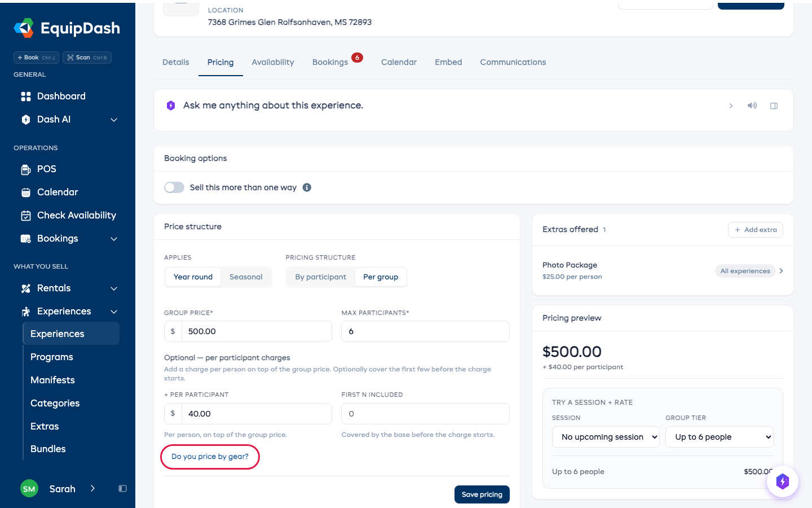Open the floating Dash AI assistant button
812x508 pixels.
tap(783, 481)
